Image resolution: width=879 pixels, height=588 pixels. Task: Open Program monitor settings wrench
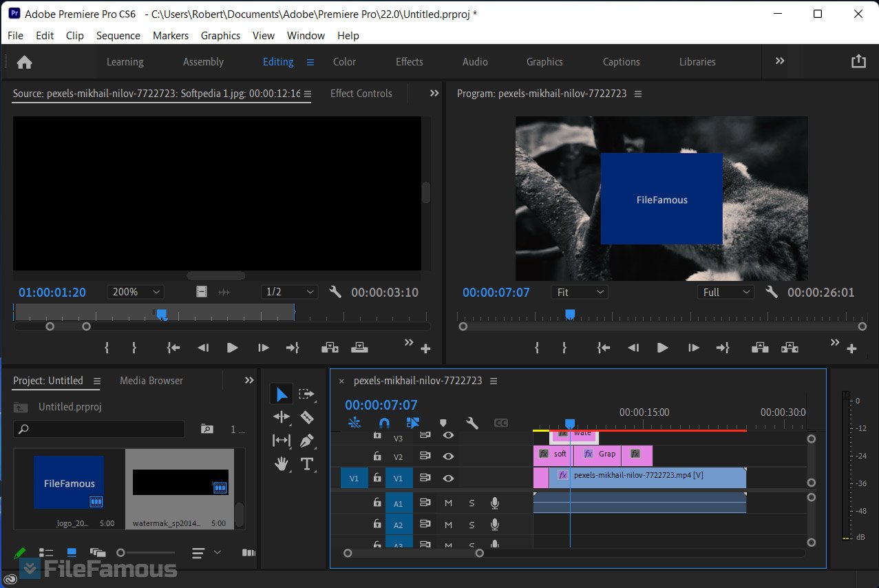point(772,292)
